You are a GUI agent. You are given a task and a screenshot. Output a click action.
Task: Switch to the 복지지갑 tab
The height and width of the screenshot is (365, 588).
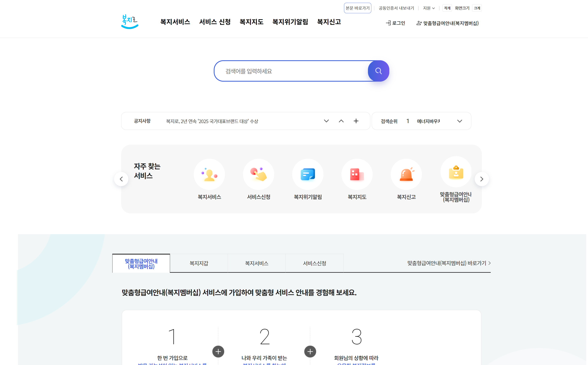point(199,263)
